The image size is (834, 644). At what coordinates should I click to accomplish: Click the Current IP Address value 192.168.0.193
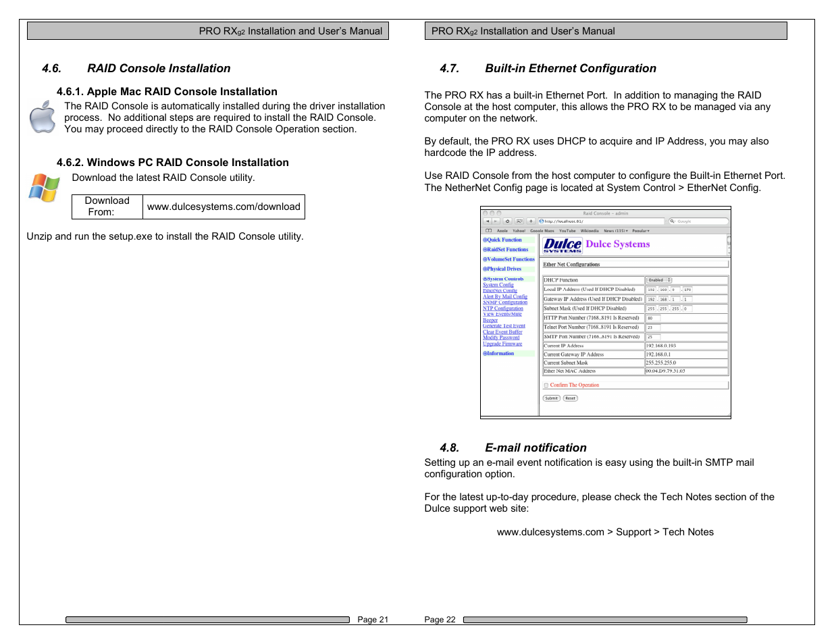coord(661,346)
